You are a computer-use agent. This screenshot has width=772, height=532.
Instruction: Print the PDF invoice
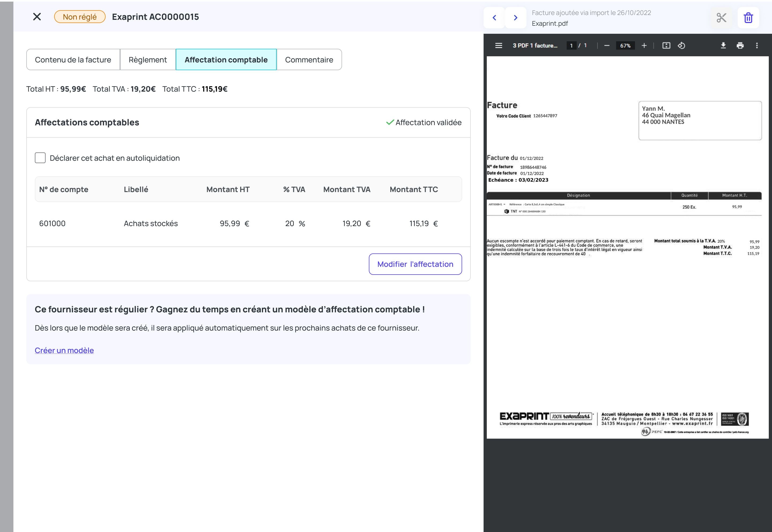(740, 46)
